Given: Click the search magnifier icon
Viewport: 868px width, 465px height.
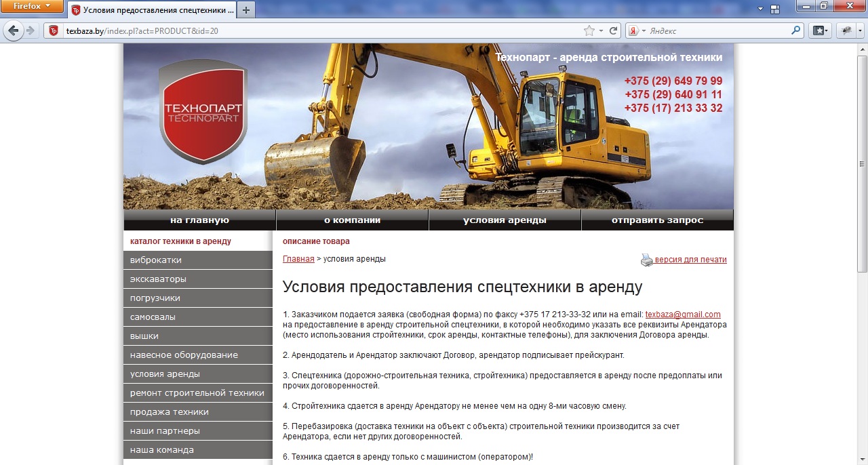Looking at the screenshot, I should pos(796,31).
